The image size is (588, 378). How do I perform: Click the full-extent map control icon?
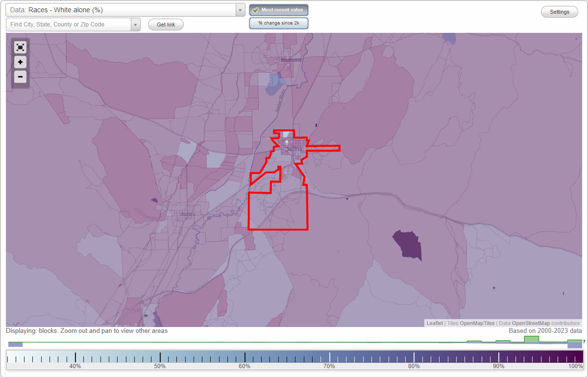tap(20, 47)
